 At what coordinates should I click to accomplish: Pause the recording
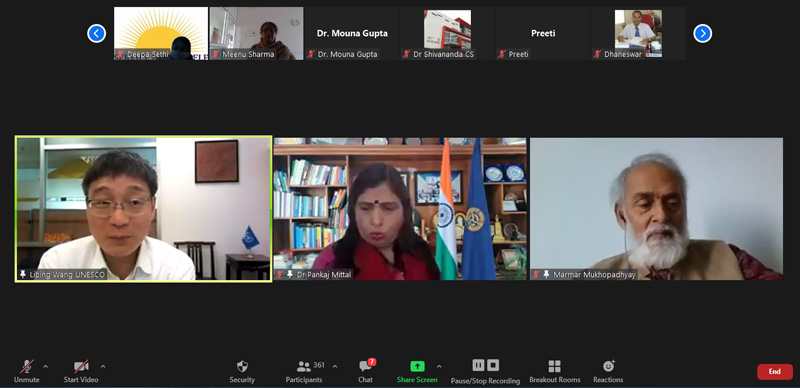click(x=478, y=365)
